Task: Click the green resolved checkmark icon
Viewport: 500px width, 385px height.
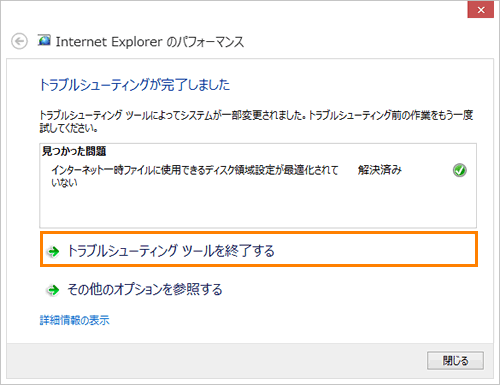Action: tap(460, 170)
